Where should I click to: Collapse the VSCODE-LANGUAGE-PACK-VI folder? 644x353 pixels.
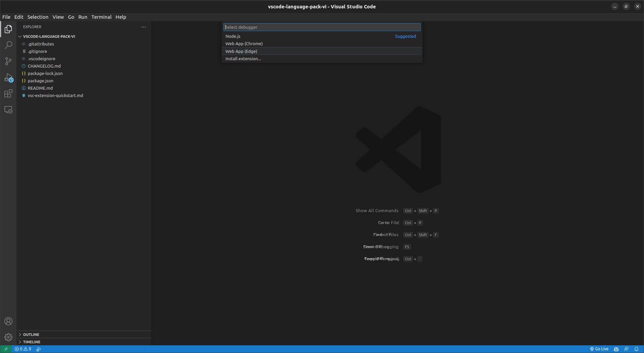click(x=20, y=36)
